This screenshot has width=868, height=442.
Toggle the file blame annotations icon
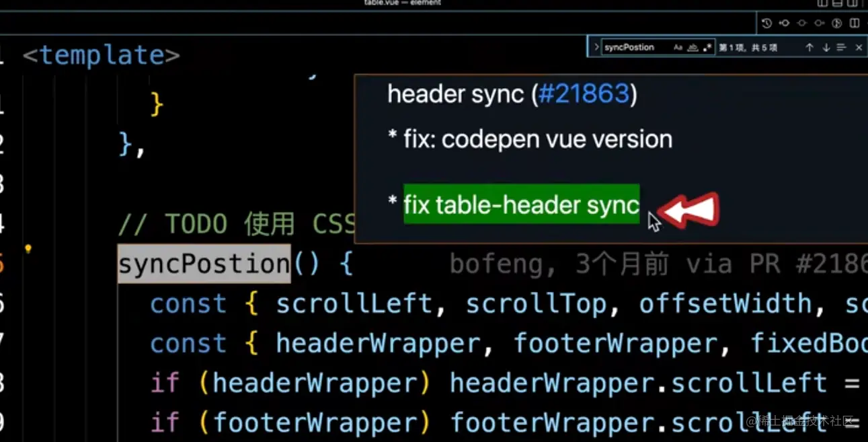(837, 24)
